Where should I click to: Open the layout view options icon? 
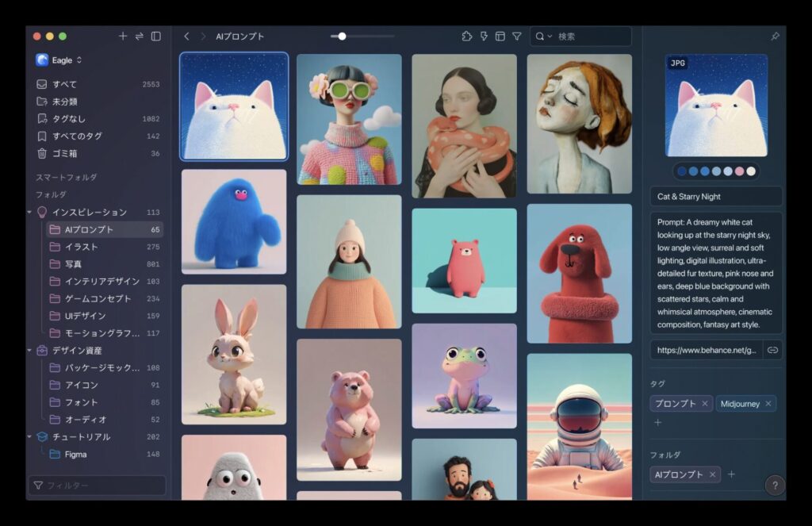[500, 36]
